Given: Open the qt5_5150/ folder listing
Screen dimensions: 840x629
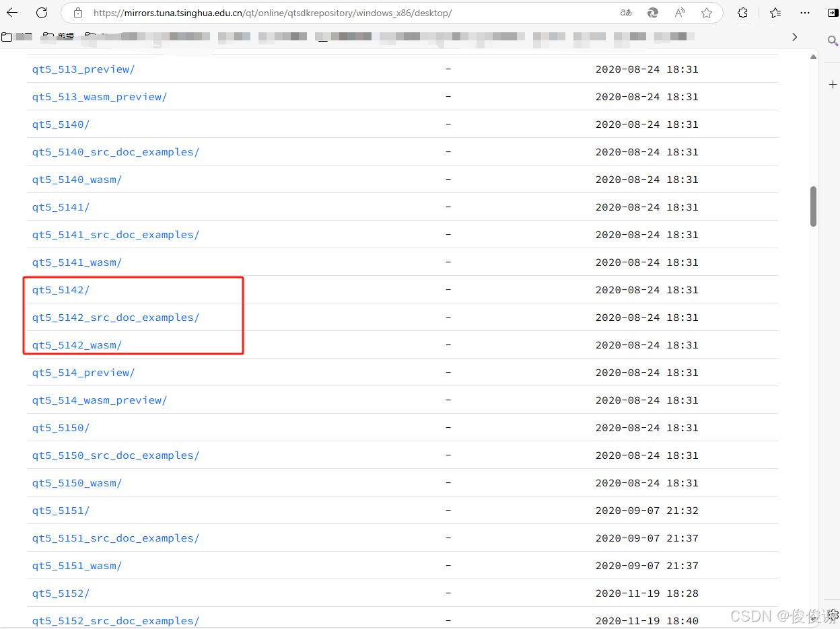Looking at the screenshot, I should [61, 427].
